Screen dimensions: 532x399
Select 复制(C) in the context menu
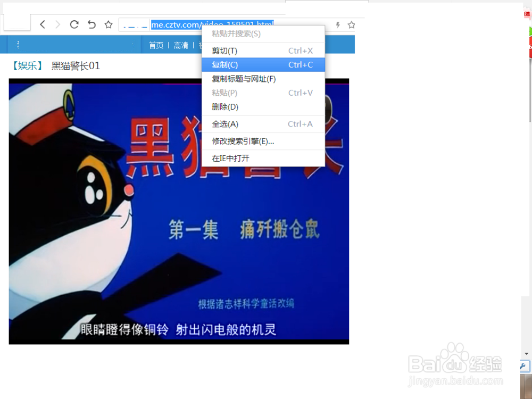pyautogui.click(x=263, y=65)
